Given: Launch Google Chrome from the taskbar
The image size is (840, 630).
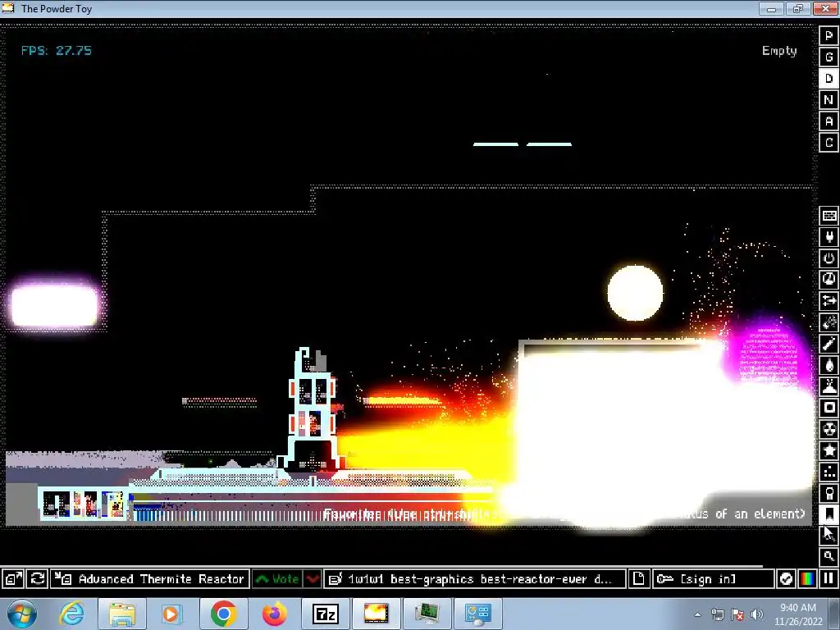Looking at the screenshot, I should tap(223, 614).
